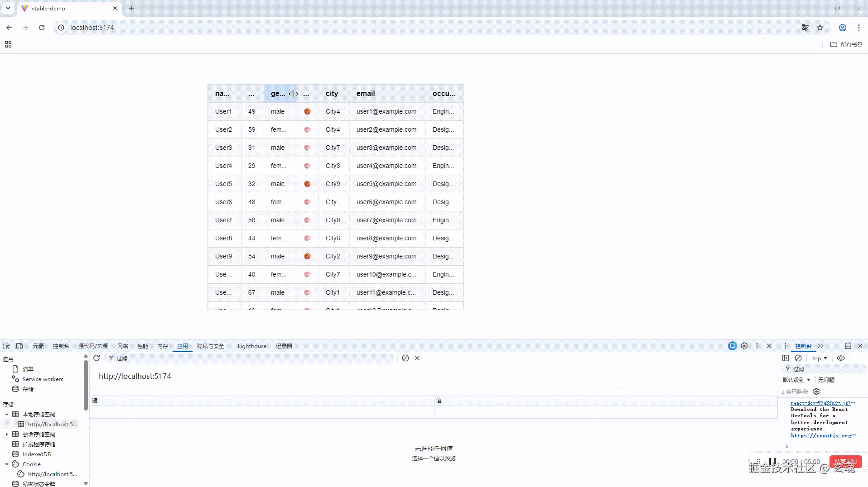Switch to the 元素 DevTools tab
Screen dimensions: 868x487
pos(39,346)
